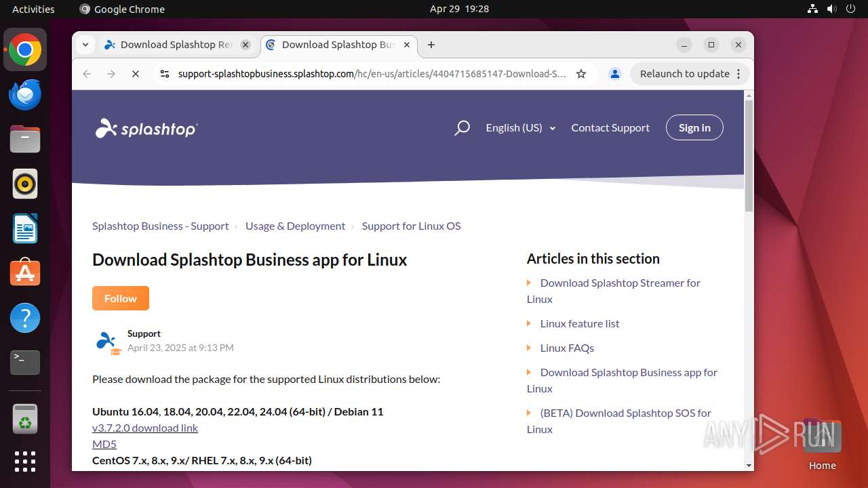Open the MD5 link under Ubuntu
The image size is (868, 488).
[x=104, y=444]
